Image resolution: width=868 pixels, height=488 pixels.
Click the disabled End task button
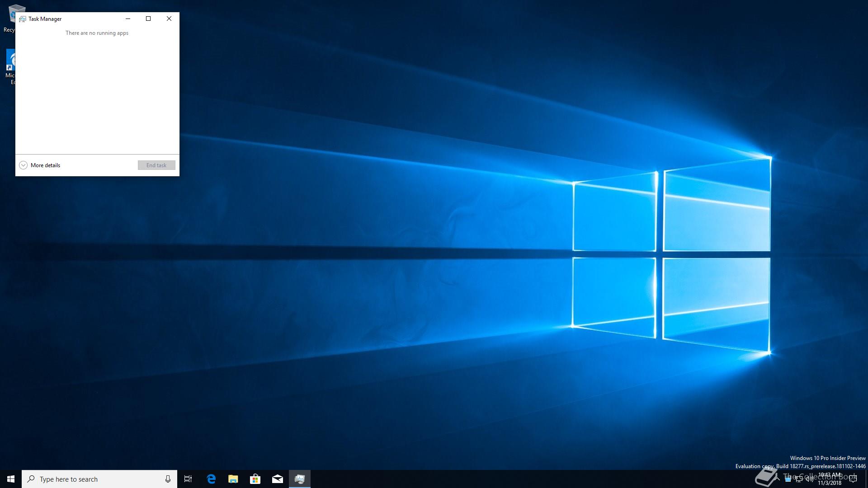point(156,165)
